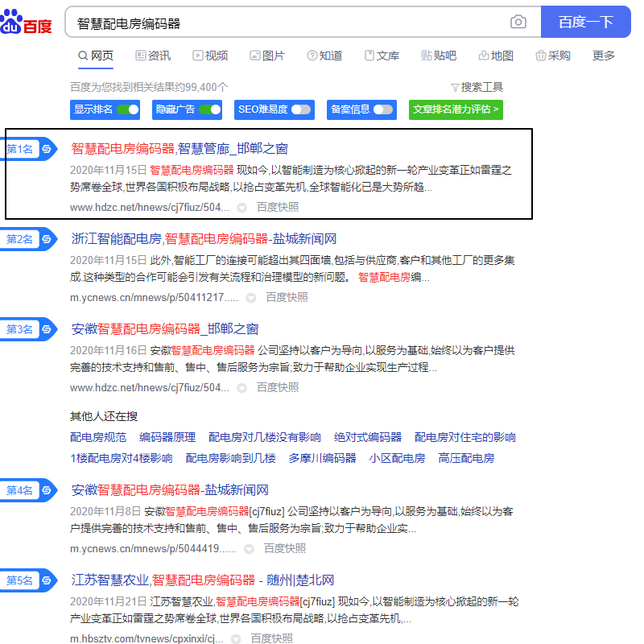Click the refresh icon beside 第4名 badge
This screenshot has width=644, height=644.
pos(47,490)
